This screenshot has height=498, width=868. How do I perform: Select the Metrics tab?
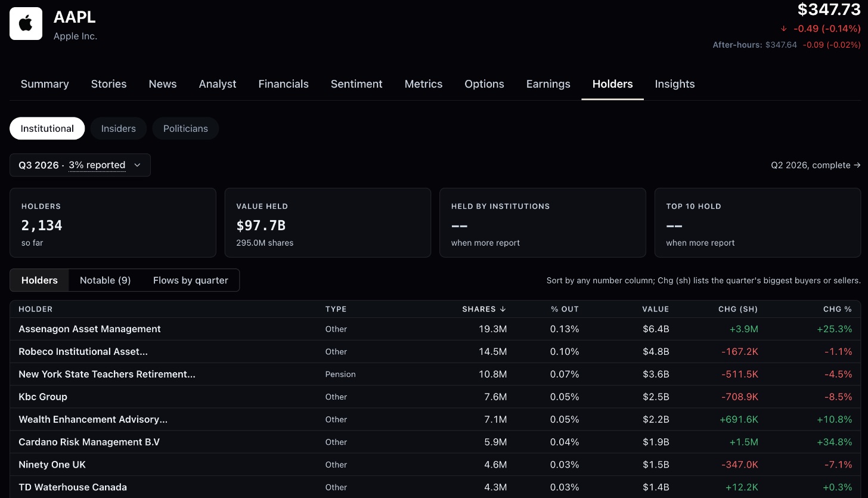click(423, 84)
